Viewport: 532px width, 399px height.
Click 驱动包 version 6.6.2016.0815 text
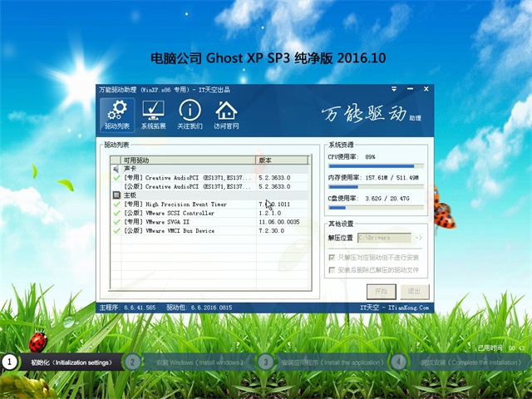199,308
